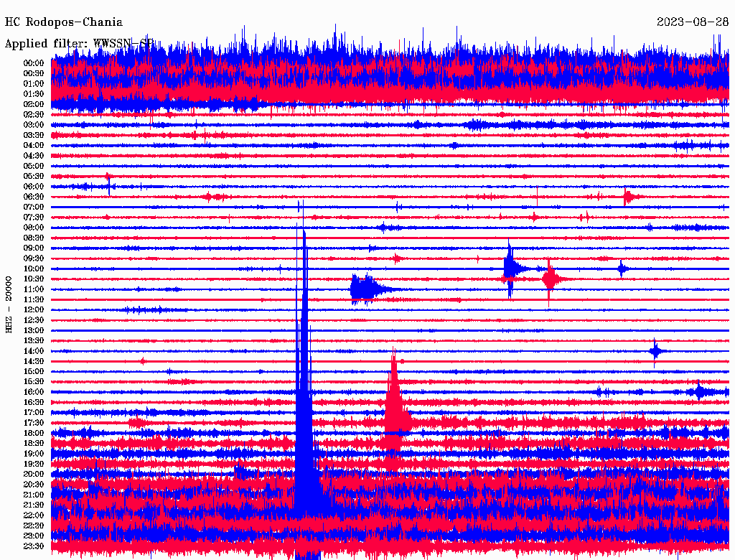Click the date label 2023-08-28

[x=693, y=22]
